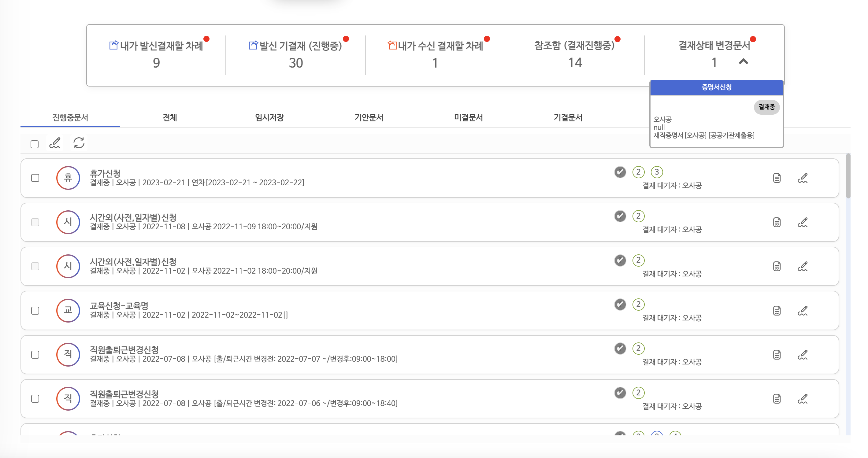Click the 결재중 status badge in popup

766,107
